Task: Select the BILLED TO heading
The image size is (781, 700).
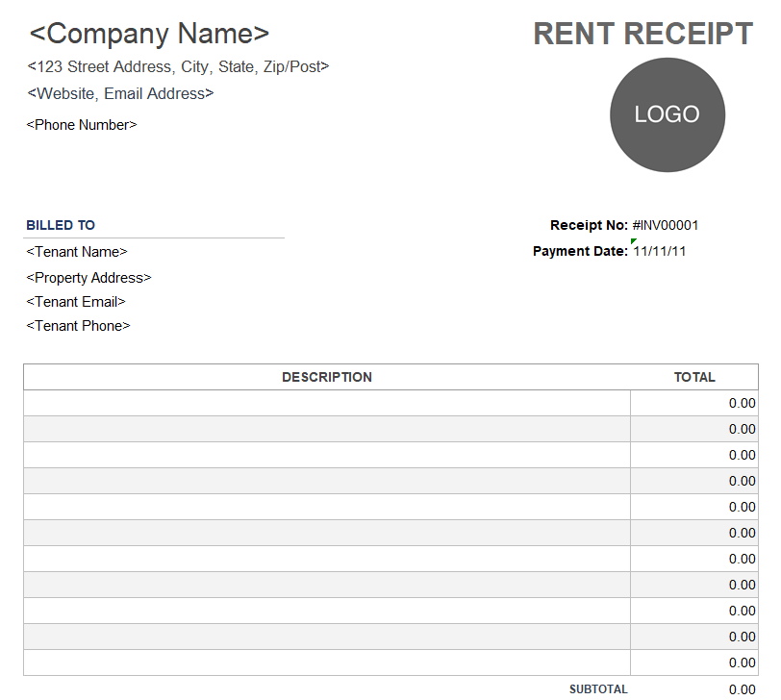Action: (x=61, y=226)
